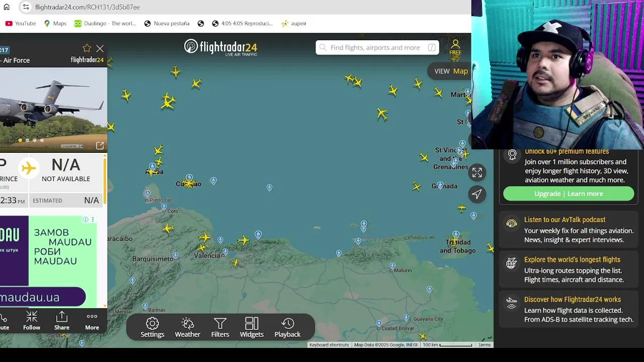644x362 pixels.
Task: Select the first photo carousel dot
Action: point(20,140)
